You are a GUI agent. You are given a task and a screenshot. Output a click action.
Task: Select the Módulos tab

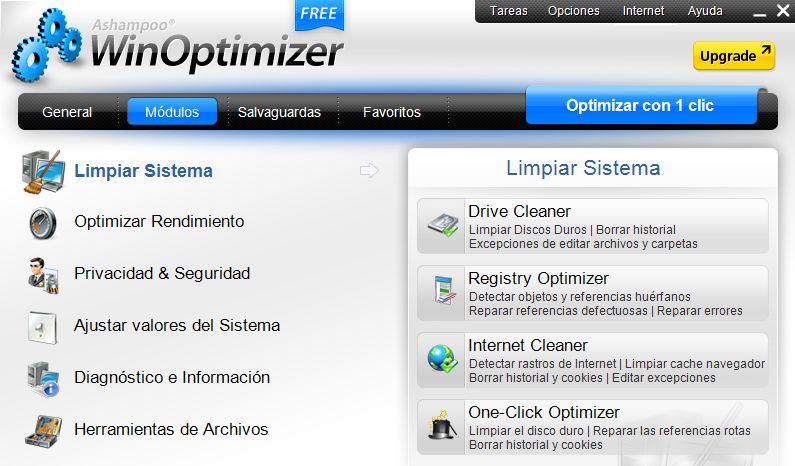172,112
